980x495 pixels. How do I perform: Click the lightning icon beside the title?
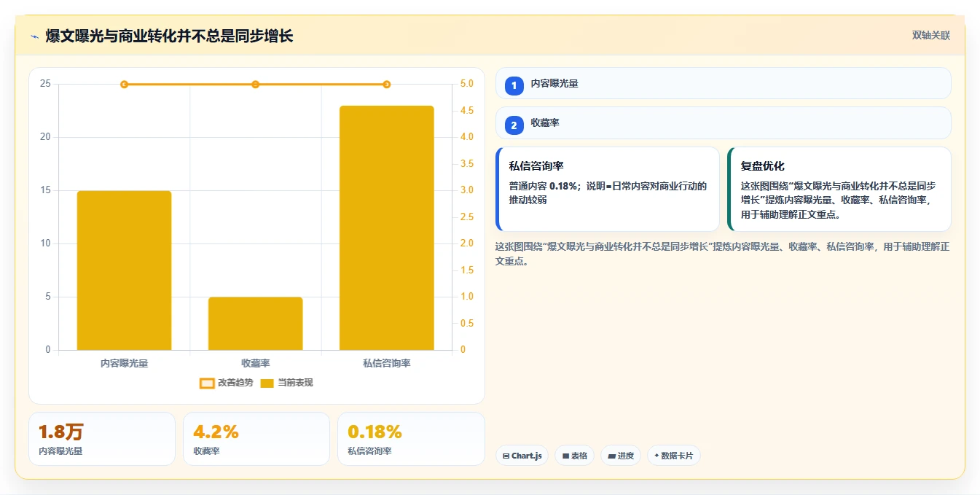point(34,36)
